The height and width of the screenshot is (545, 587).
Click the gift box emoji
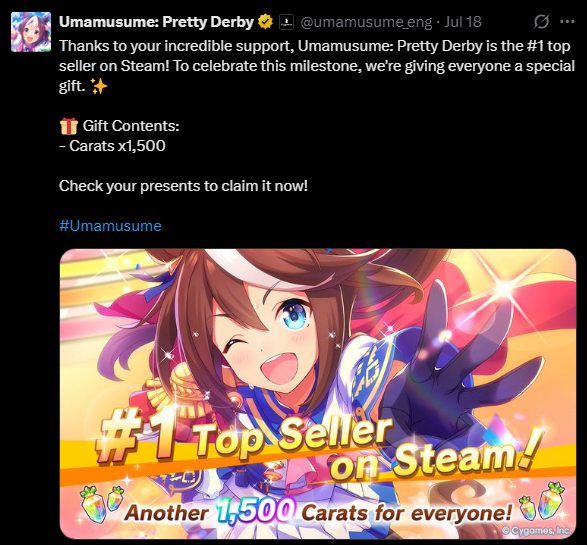(x=69, y=126)
